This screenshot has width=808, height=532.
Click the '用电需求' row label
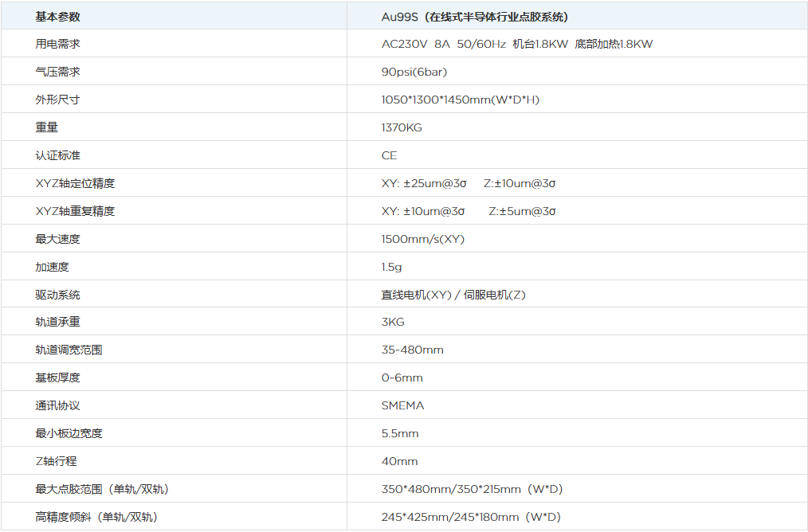(57, 45)
